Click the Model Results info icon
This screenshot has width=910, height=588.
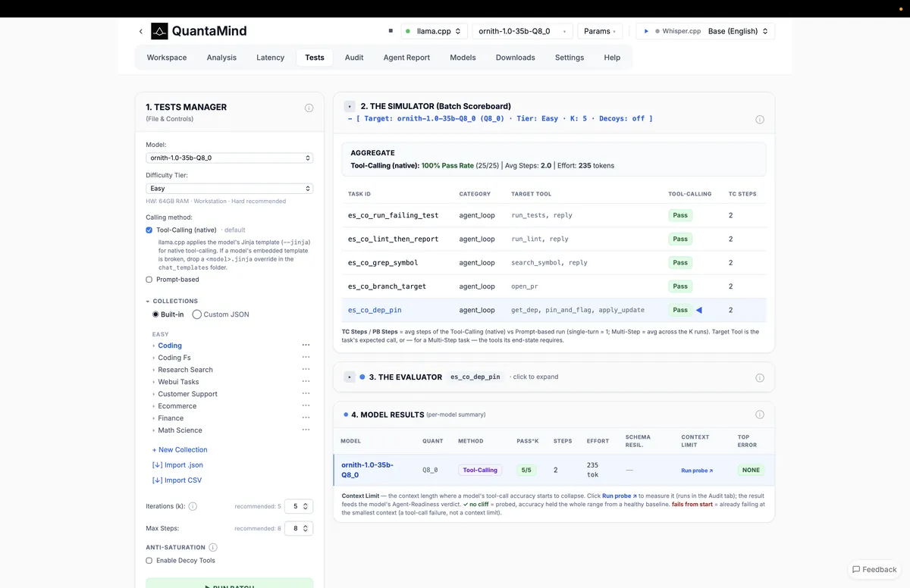[760, 414]
